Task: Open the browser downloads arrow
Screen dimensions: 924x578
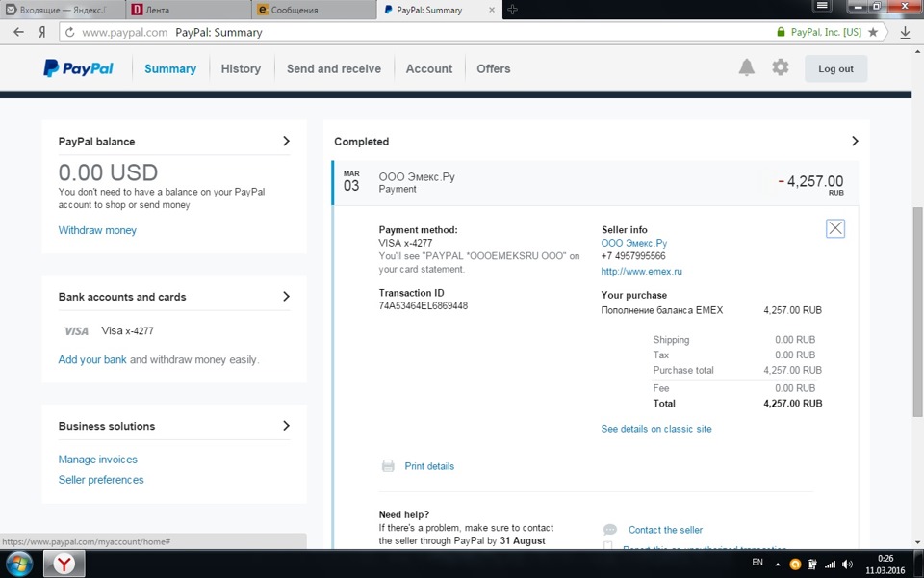Action: [905, 33]
